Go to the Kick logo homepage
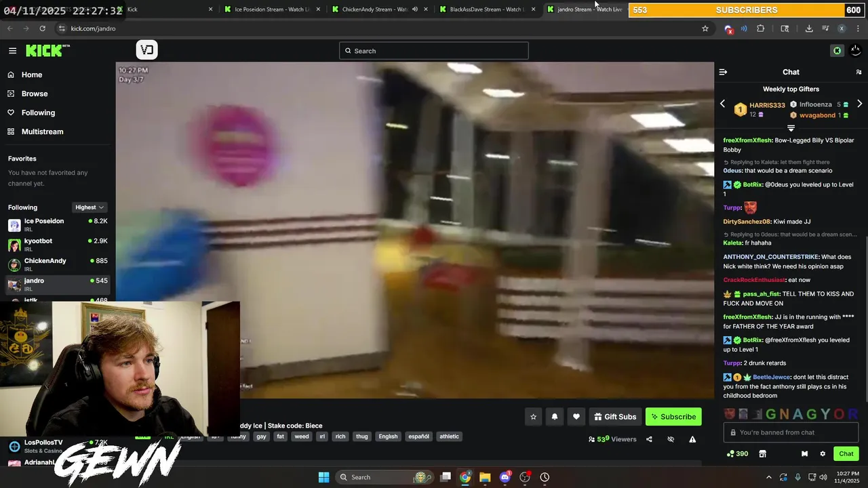The width and height of the screenshot is (868, 488). [47, 50]
